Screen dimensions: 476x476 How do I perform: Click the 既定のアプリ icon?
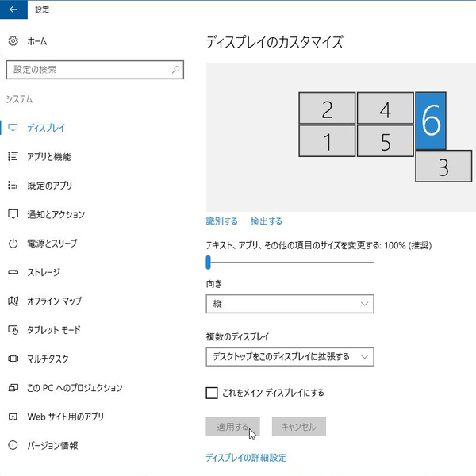point(13,185)
